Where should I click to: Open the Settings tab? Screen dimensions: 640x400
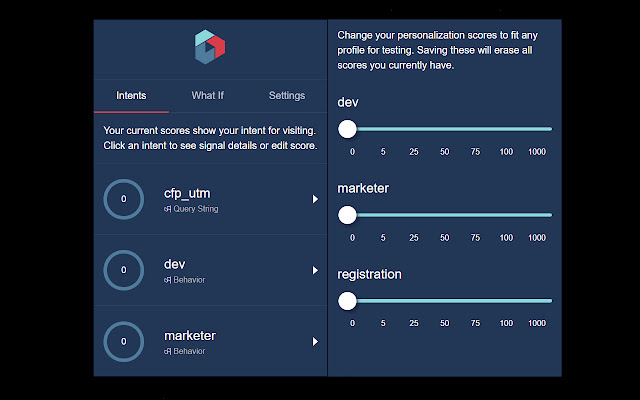click(287, 96)
